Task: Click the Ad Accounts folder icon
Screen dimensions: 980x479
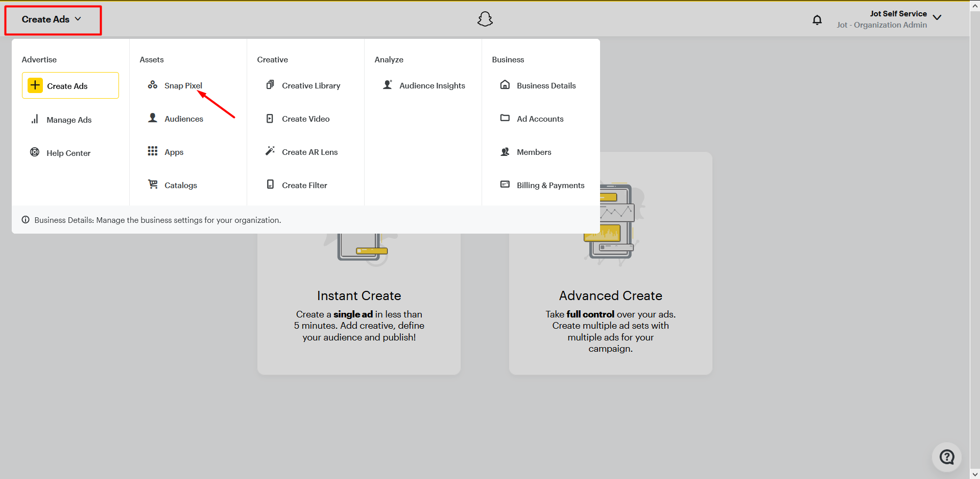Action: 505,118
